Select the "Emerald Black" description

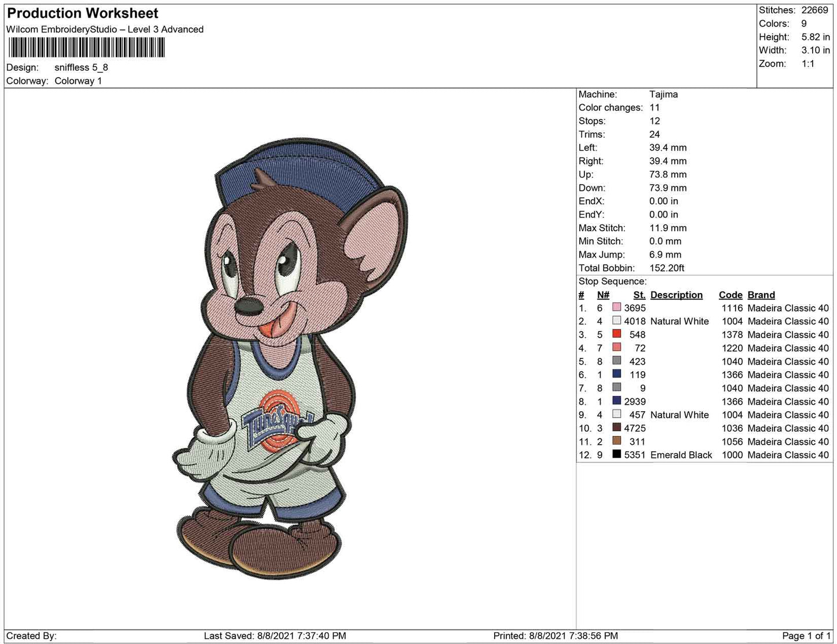(681, 455)
